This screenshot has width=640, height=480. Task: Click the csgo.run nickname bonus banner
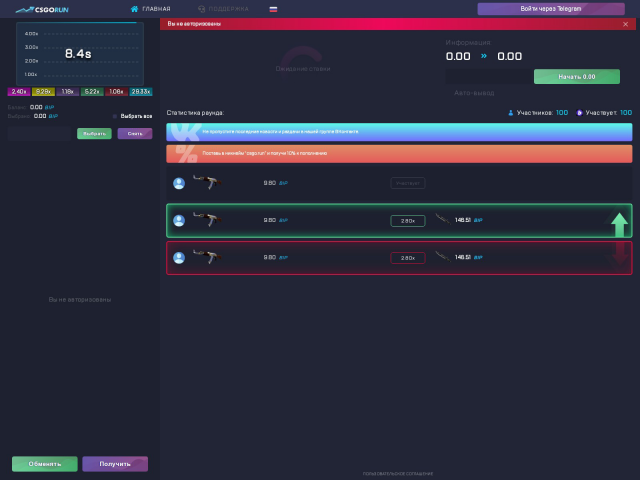399,153
